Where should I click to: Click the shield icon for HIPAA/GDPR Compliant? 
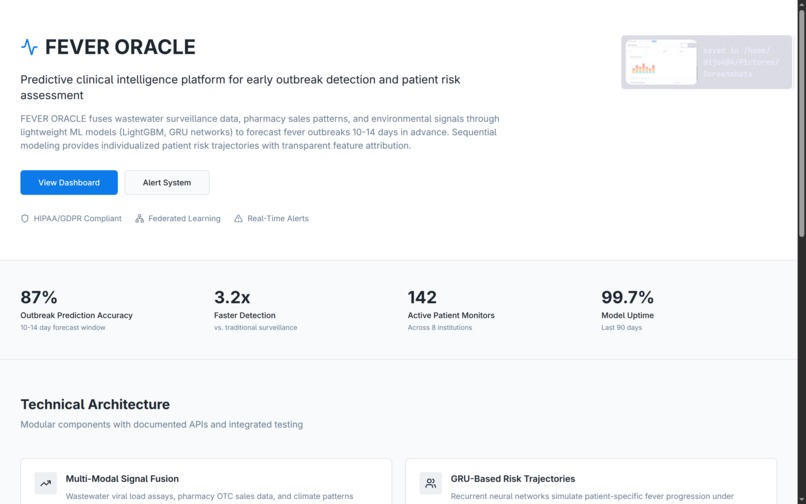click(x=25, y=218)
